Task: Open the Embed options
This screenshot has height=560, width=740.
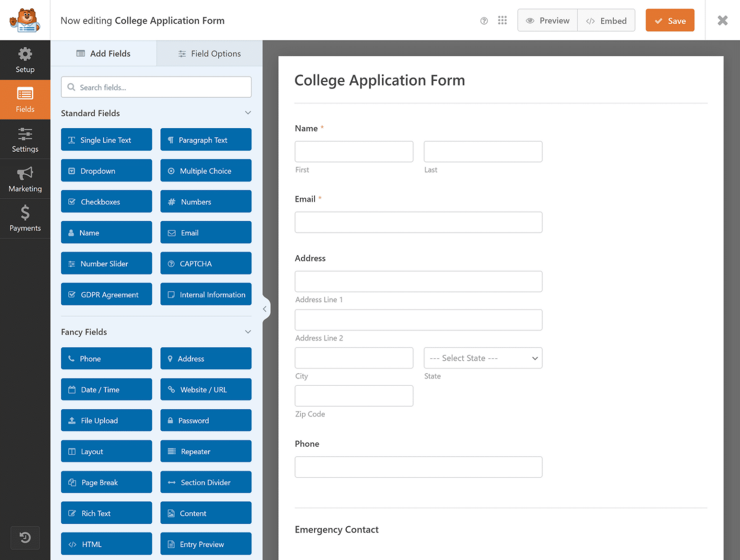Action: click(606, 20)
